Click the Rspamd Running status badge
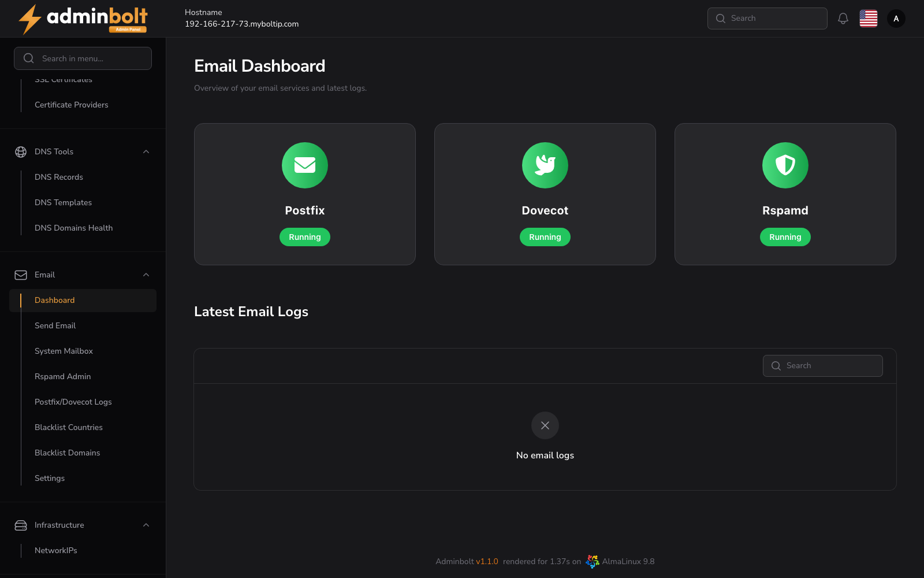This screenshot has width=924, height=578. pyautogui.click(x=785, y=237)
